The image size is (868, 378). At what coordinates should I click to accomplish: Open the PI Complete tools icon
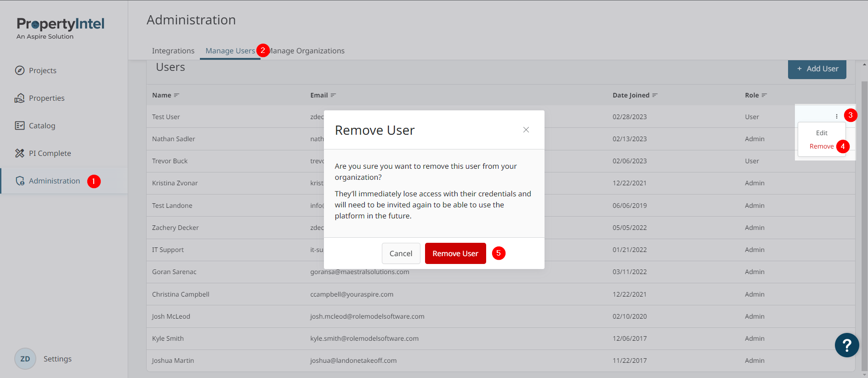pos(20,153)
